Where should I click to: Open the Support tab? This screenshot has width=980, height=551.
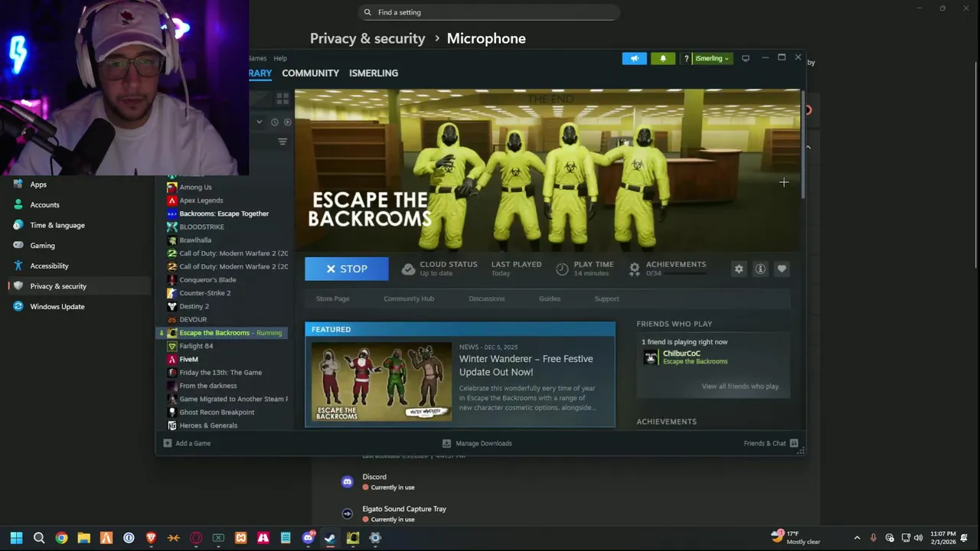click(x=606, y=298)
